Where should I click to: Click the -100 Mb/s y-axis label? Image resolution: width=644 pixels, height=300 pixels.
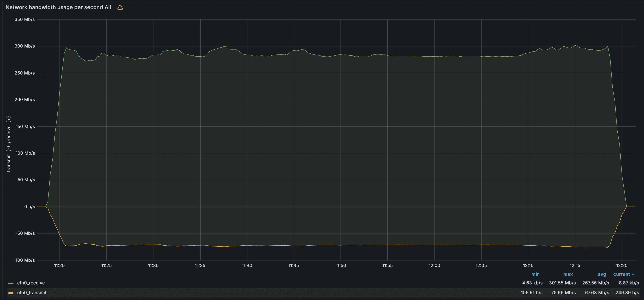pyautogui.click(x=24, y=260)
